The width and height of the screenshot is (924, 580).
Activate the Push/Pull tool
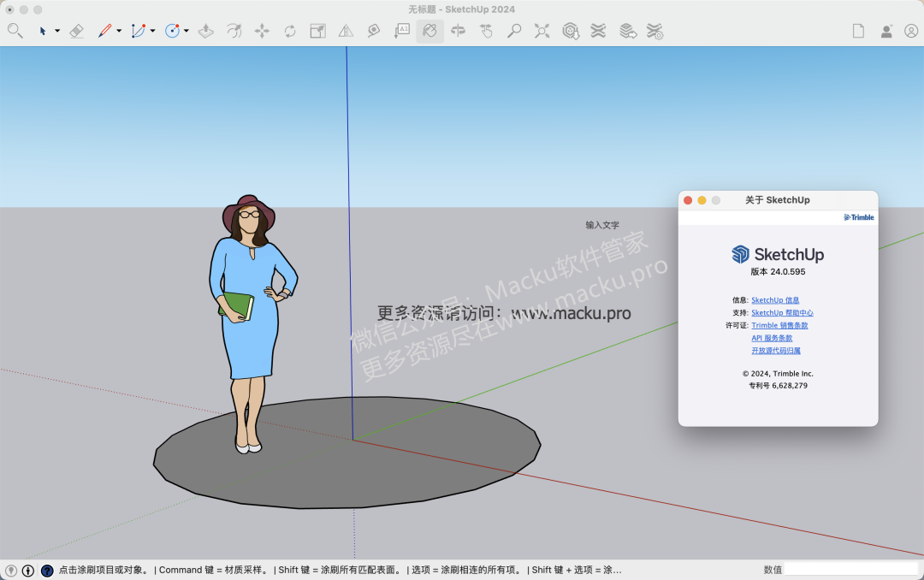205,31
